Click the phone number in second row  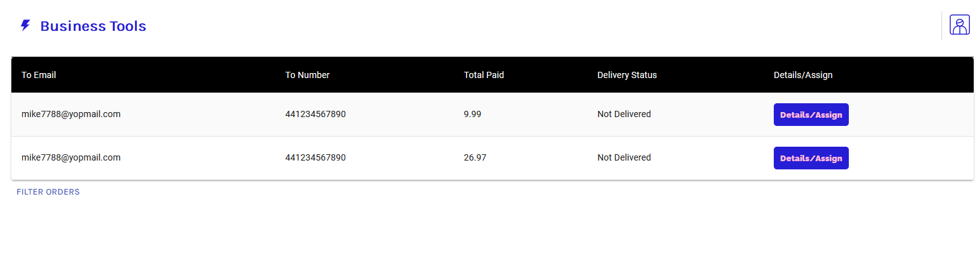(x=315, y=157)
